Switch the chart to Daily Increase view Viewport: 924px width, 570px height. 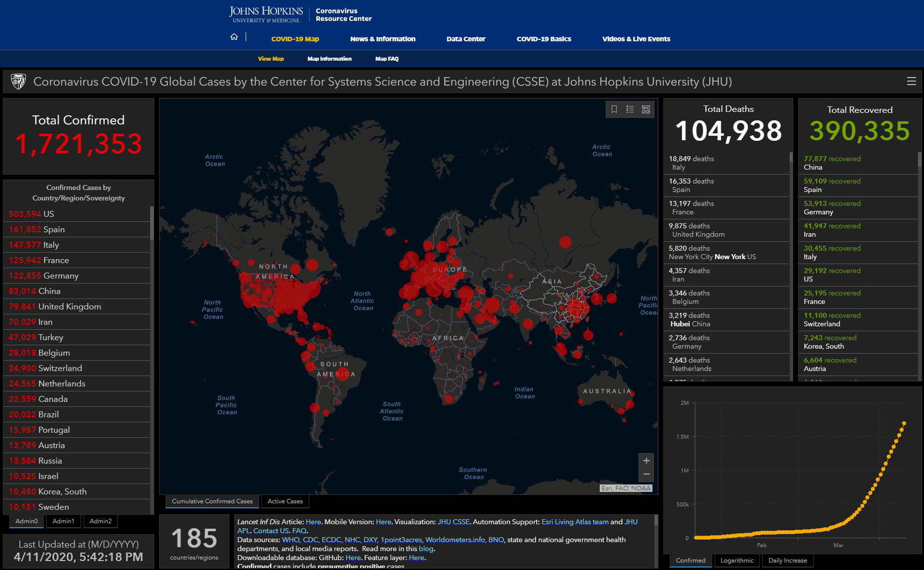click(787, 561)
